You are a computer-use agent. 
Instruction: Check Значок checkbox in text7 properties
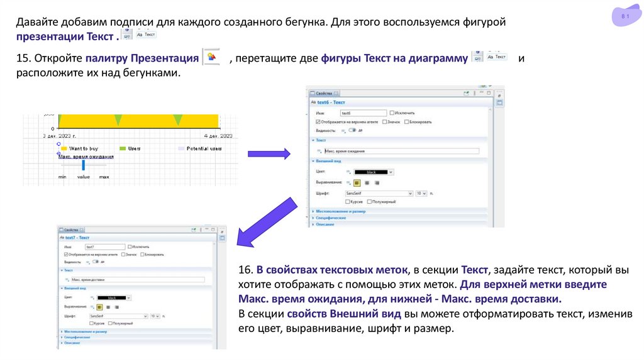[x=123, y=255]
